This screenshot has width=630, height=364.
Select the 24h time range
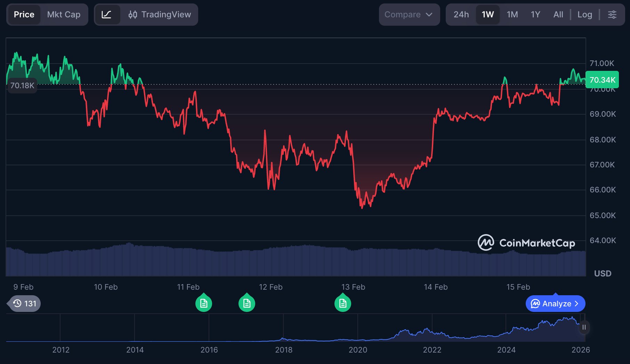461,15
